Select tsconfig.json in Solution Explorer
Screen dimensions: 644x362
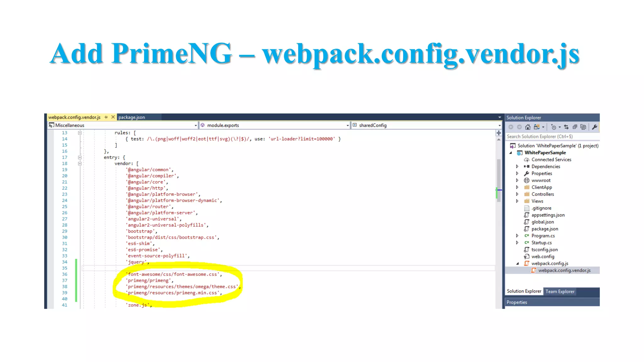544,250
